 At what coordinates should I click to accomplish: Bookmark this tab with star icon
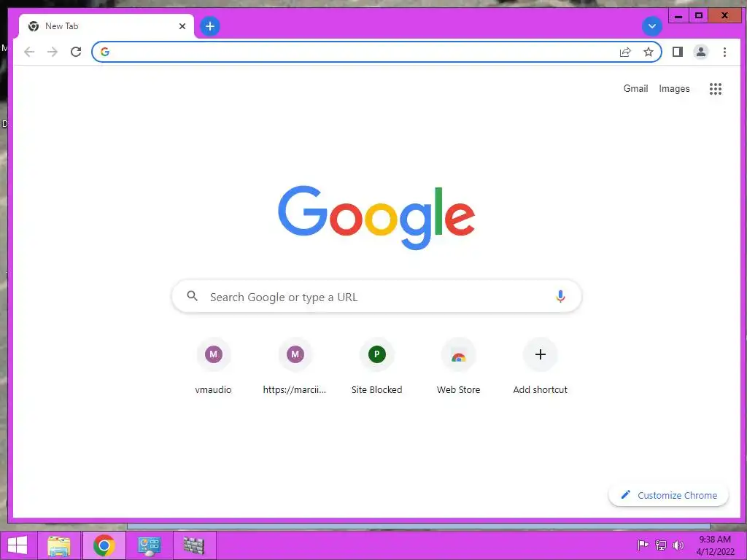(648, 52)
